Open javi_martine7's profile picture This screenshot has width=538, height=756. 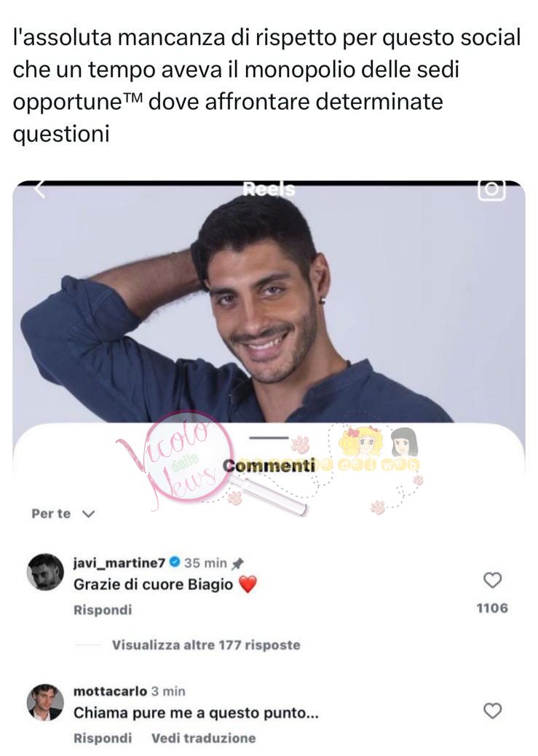(x=45, y=573)
